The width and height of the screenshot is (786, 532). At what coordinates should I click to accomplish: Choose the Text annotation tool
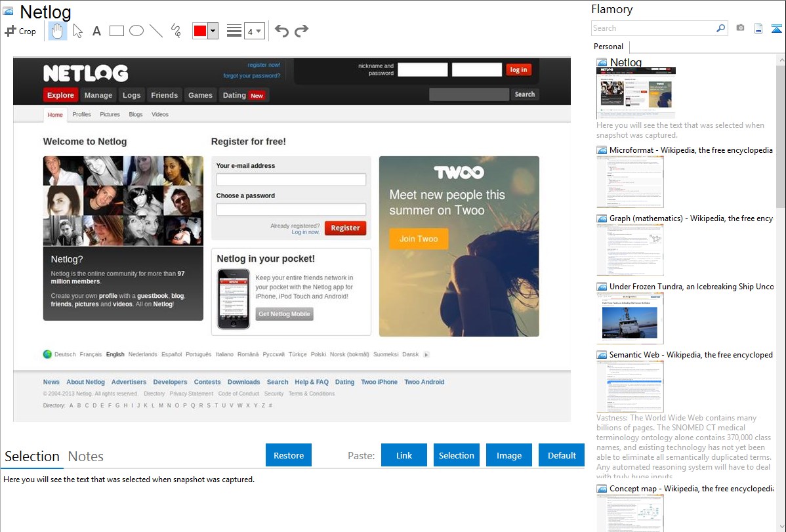coord(96,31)
